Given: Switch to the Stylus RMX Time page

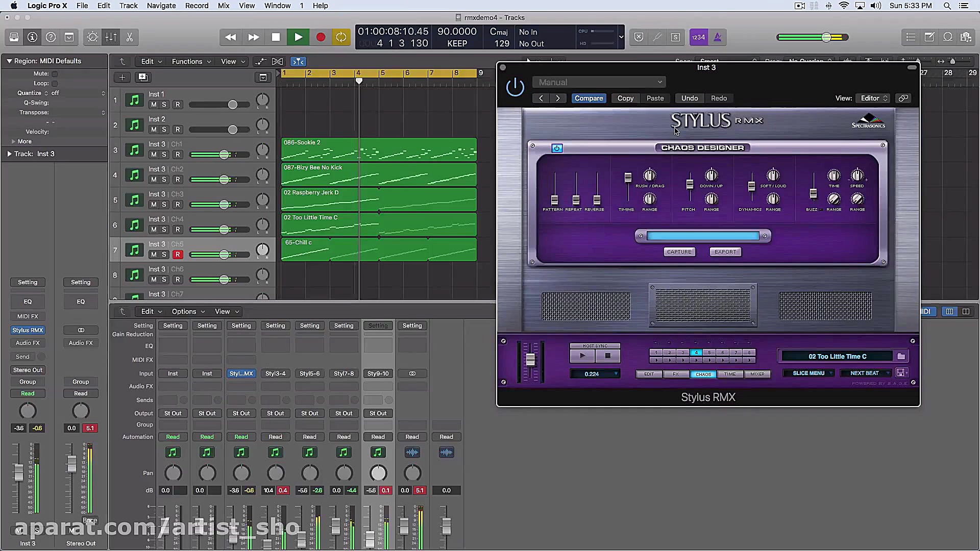Looking at the screenshot, I should coord(730,374).
